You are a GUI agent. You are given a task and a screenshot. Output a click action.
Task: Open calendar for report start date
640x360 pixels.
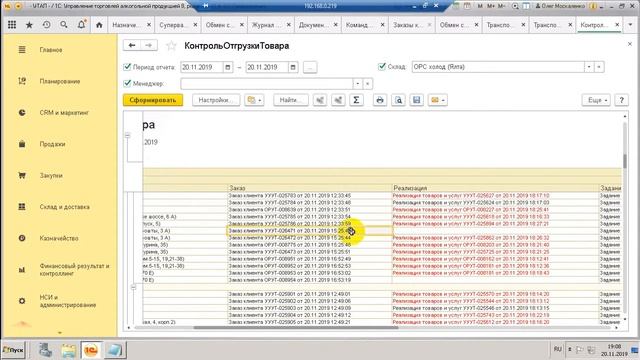(228, 67)
